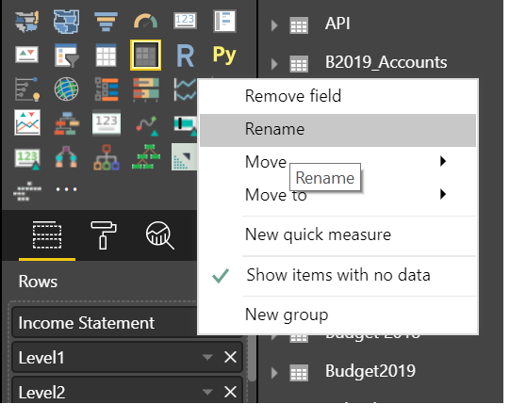
Task: Choose the Table visual icon
Action: (106, 56)
